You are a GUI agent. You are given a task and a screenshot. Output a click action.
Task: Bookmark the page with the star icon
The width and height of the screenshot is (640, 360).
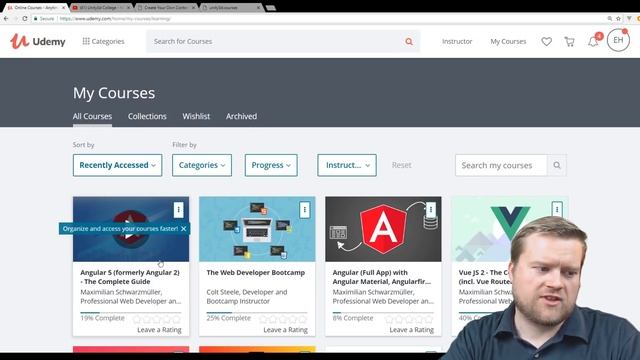618,18
